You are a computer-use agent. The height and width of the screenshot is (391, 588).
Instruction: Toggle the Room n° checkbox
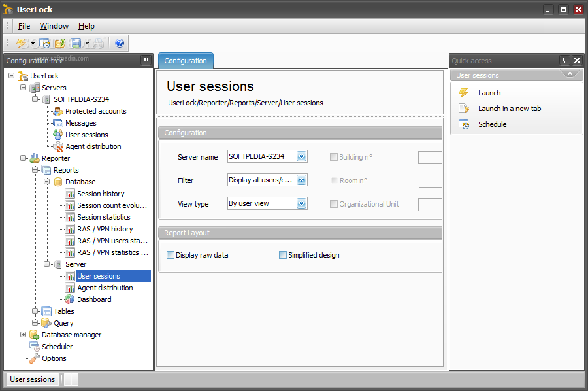[334, 180]
